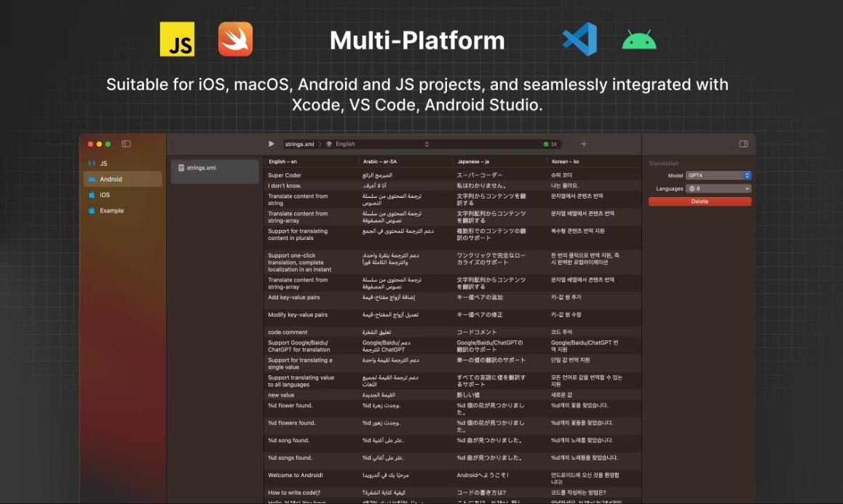Click the Korean – ko column header
Screen dimensions: 843x504
565,161
